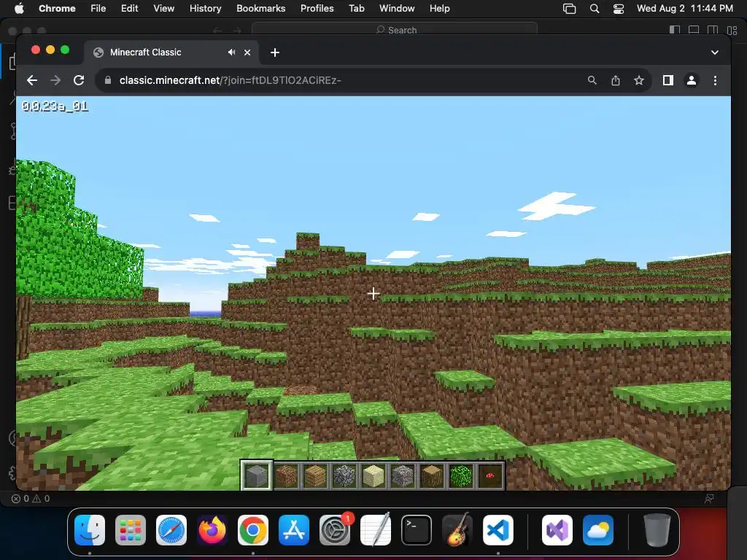Open Control Center in menu bar

619,9
